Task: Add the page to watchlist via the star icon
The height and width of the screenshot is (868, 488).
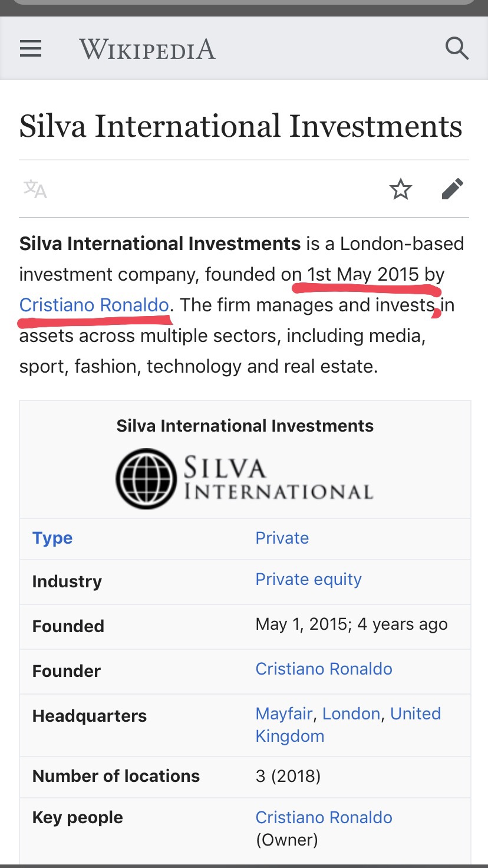Action: pos(401,189)
